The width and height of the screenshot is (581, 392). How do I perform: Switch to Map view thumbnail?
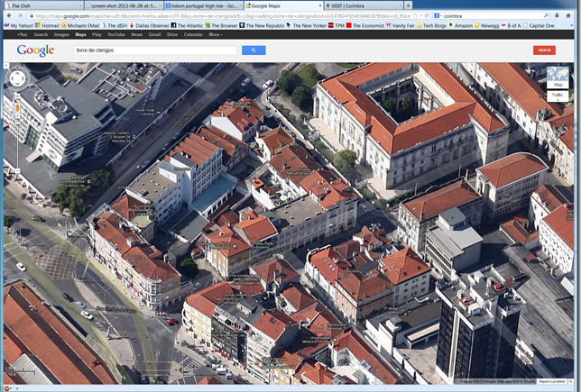pos(557,78)
